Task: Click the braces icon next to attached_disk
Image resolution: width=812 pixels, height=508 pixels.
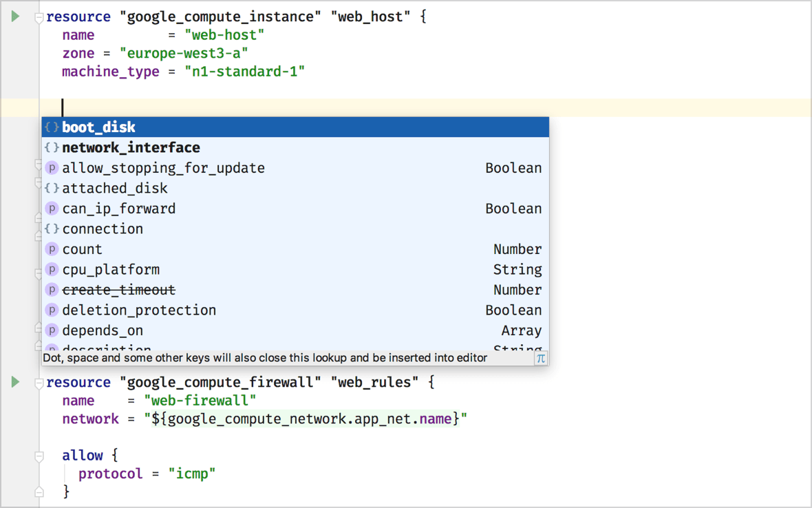Action: click(52, 188)
